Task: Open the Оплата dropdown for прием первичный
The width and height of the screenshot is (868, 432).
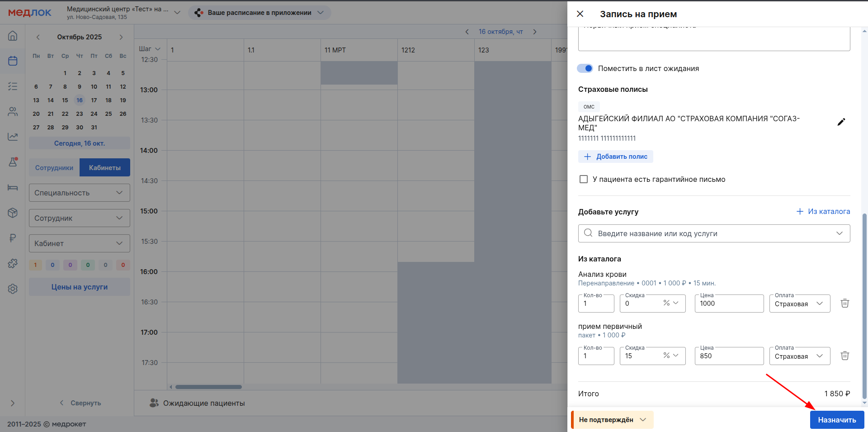Action: point(799,356)
